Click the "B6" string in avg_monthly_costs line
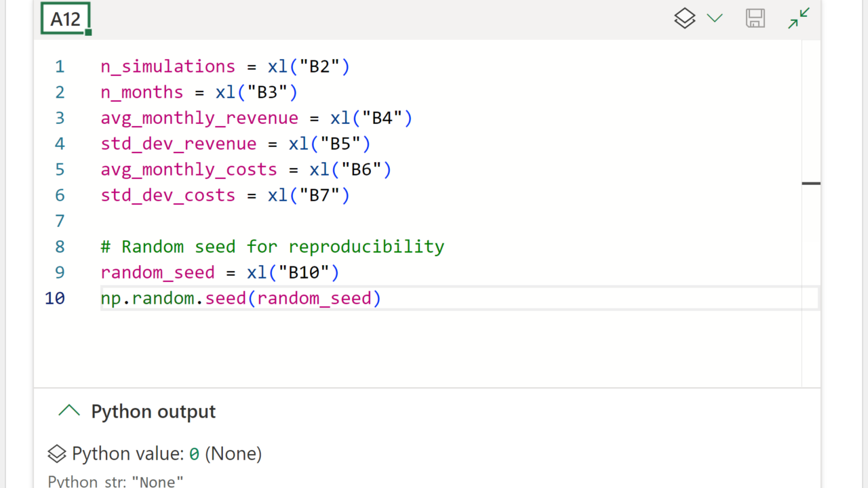This screenshot has width=868, height=488. (361, 169)
